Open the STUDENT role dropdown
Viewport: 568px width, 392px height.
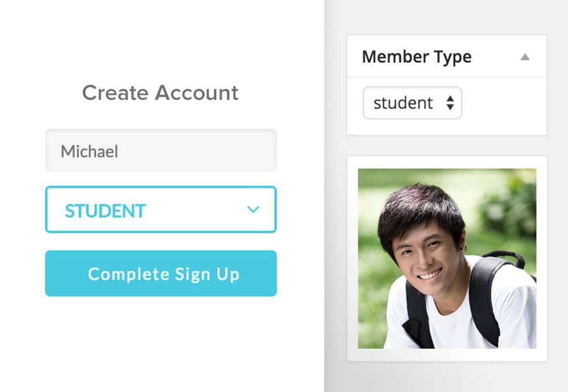161,209
